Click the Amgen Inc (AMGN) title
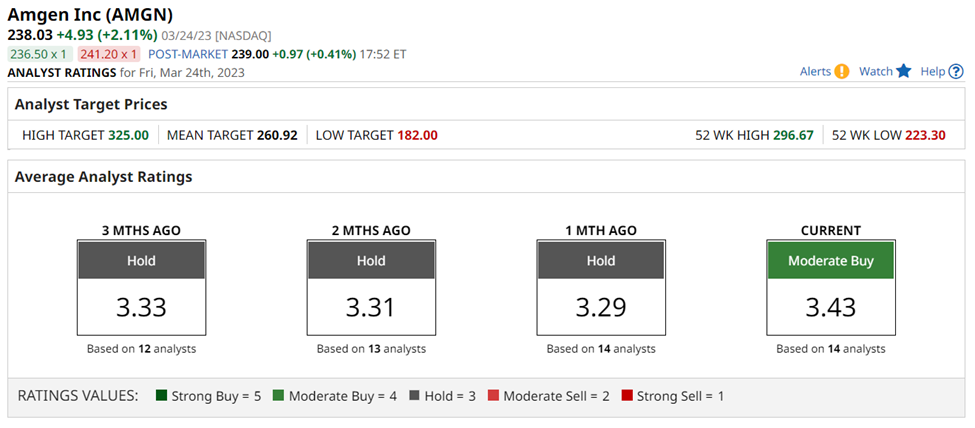Viewport: 975px width, 428px height. pos(90,14)
